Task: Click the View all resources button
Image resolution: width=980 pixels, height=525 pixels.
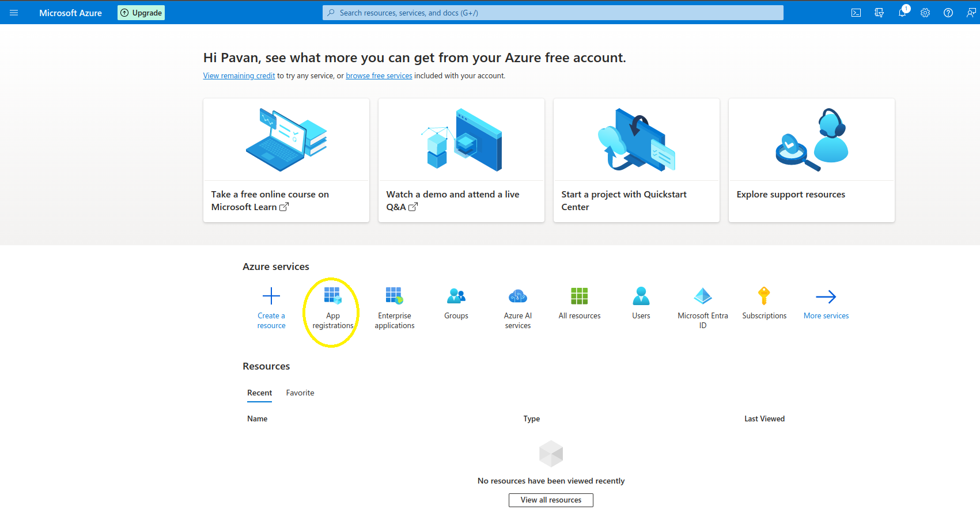Action: (551, 500)
